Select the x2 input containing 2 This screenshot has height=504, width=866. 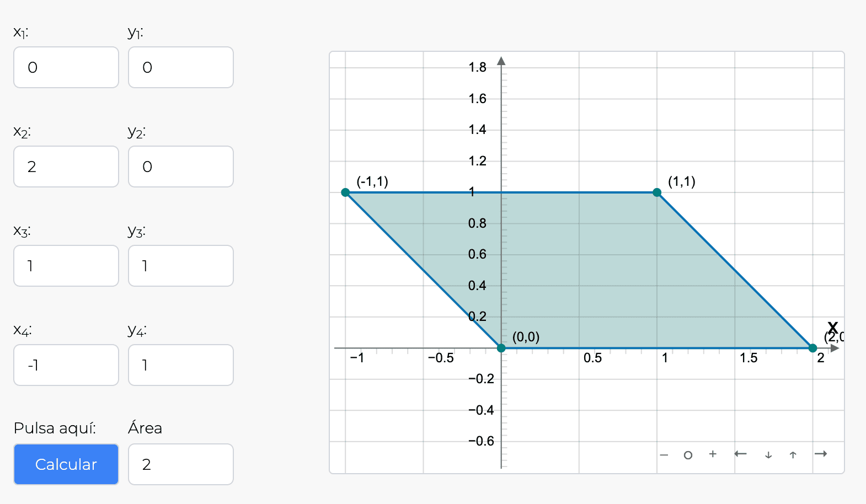click(66, 167)
